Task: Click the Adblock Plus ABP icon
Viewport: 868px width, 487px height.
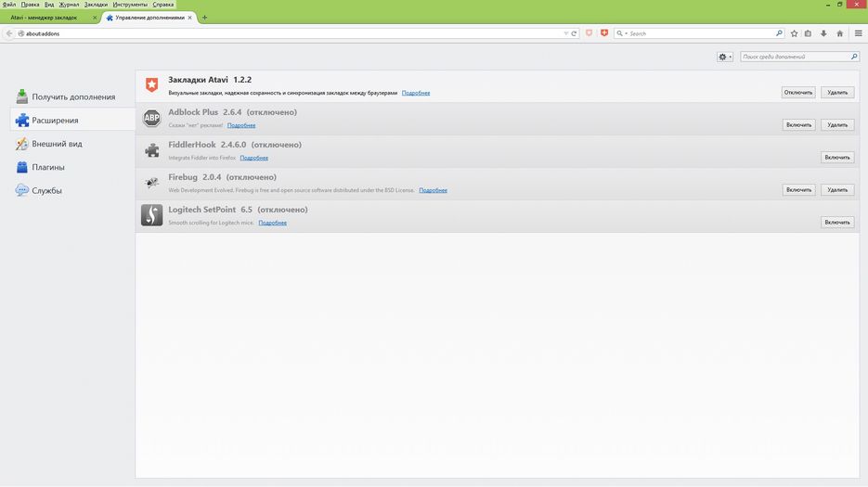Action: click(151, 118)
